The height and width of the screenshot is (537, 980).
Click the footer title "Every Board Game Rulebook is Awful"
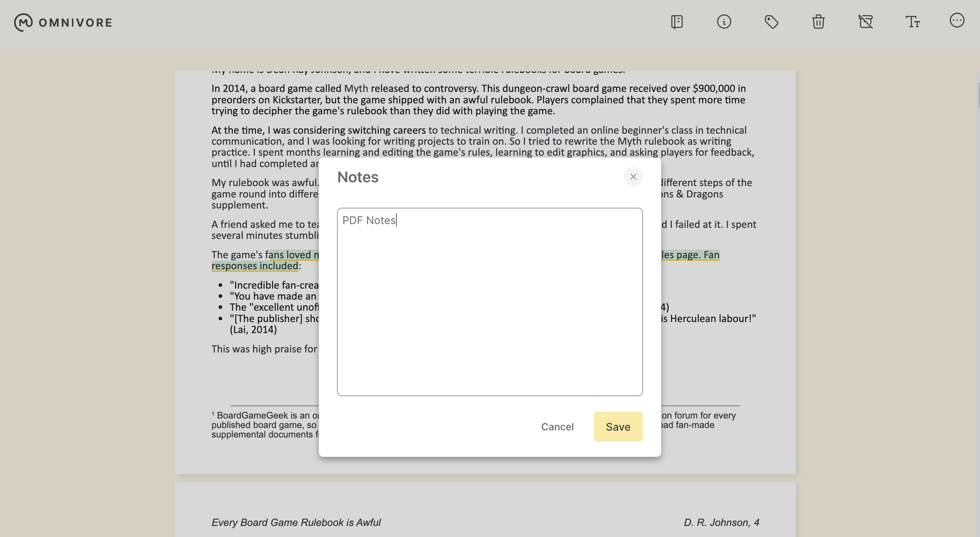pos(296,523)
